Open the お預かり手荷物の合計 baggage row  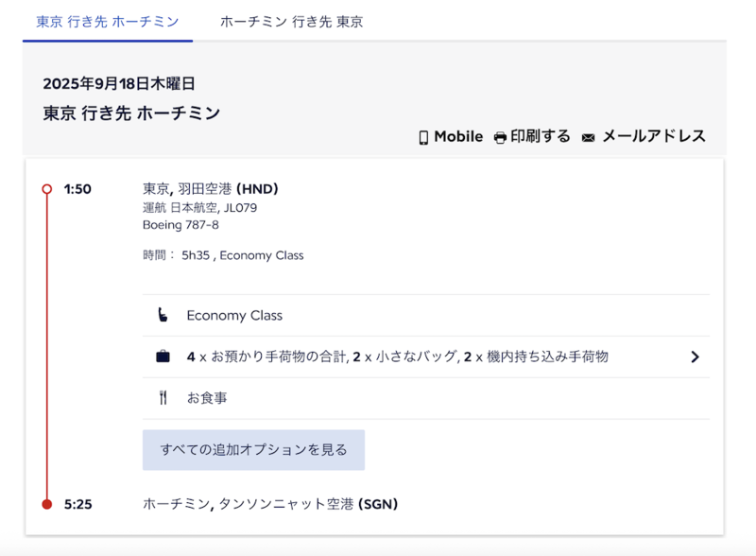click(x=426, y=356)
